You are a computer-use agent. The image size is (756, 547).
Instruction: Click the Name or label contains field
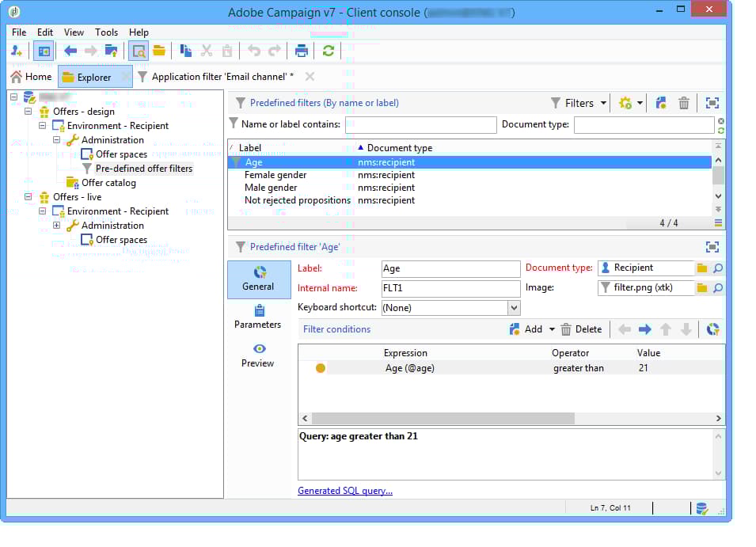pos(420,124)
